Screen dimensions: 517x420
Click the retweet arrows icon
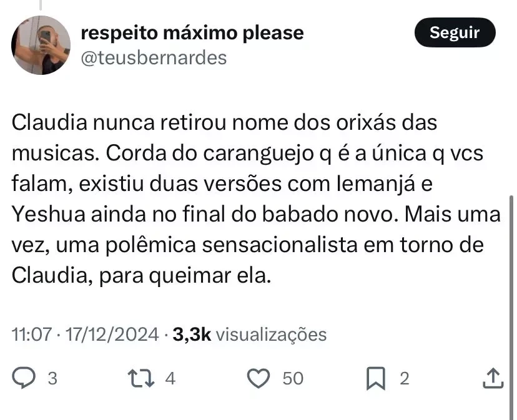point(136,378)
